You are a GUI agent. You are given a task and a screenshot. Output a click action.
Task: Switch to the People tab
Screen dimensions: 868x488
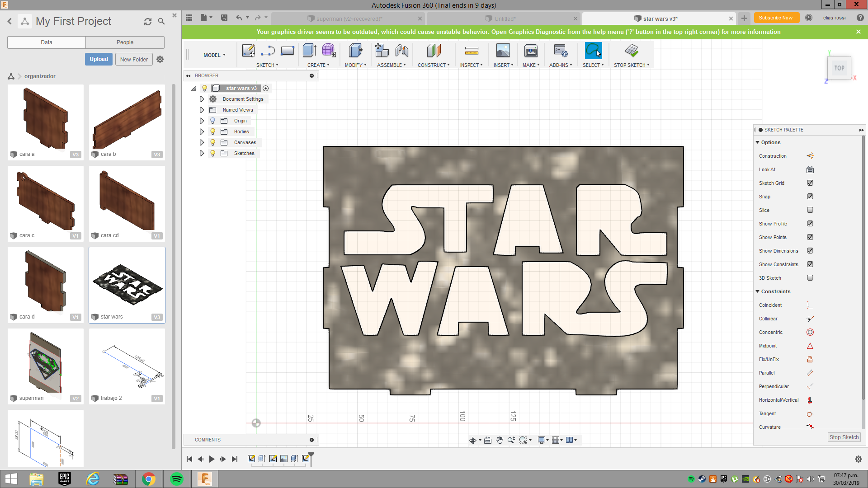pyautogui.click(x=125, y=42)
